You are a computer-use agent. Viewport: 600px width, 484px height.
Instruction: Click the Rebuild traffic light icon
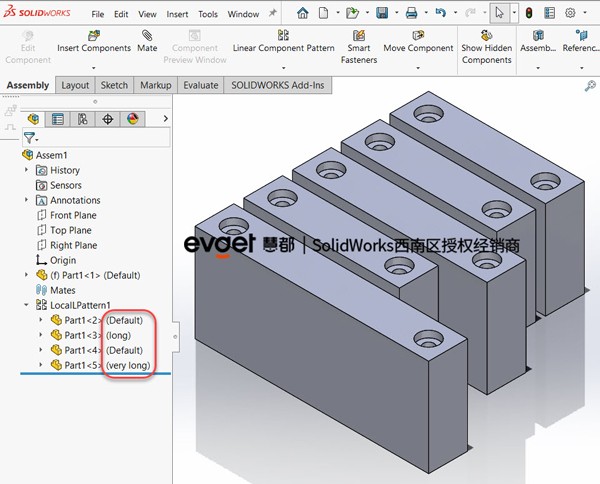[529, 13]
